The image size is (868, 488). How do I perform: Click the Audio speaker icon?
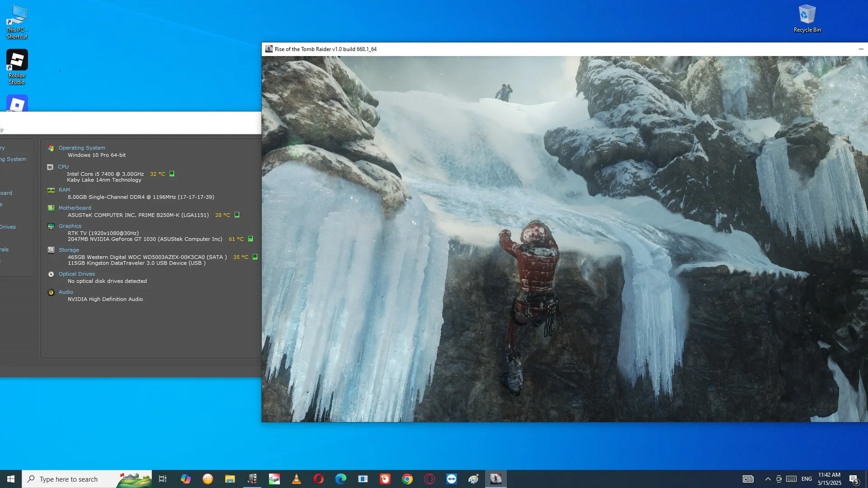pos(51,292)
